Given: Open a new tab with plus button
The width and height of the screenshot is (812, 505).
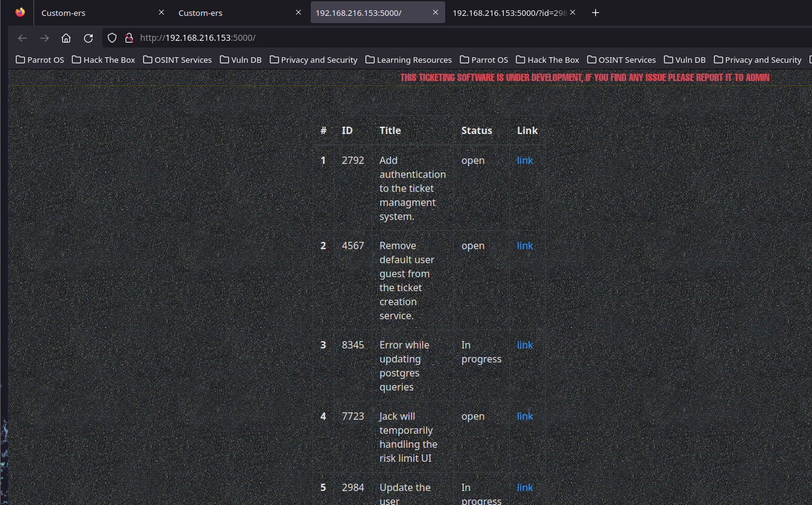Looking at the screenshot, I should tap(596, 13).
